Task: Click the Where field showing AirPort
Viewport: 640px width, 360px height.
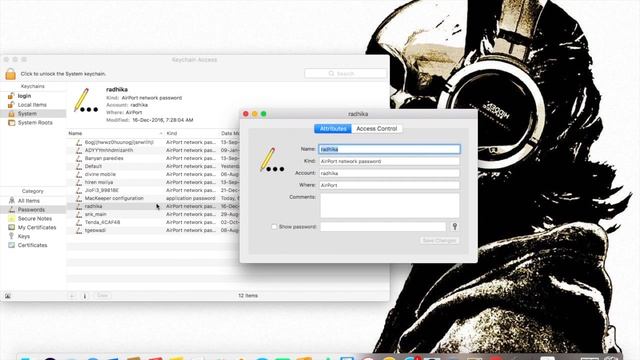Action: pos(389,185)
